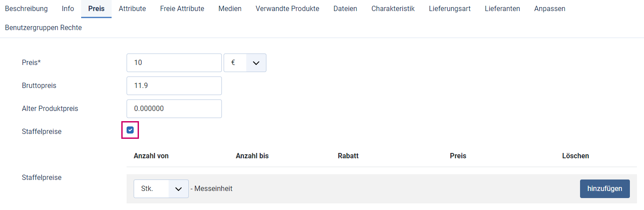Screen dimensions: 644x210
Task: Open the Lieferanten tab
Action: 502,9
